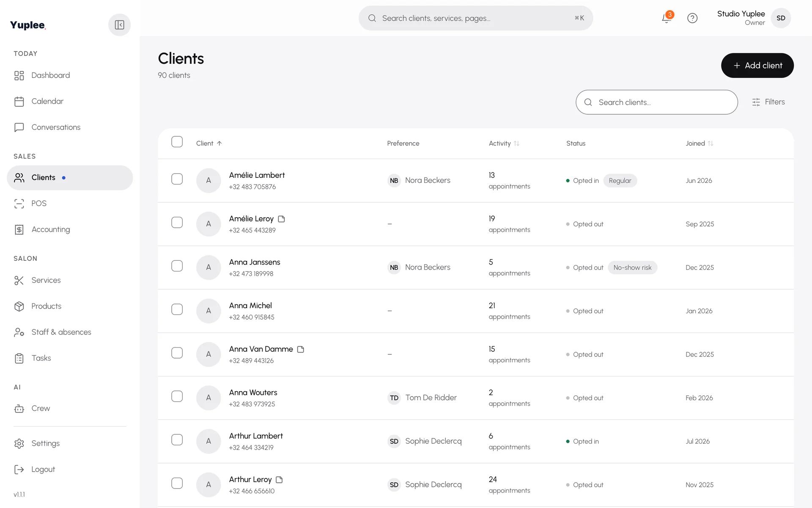812x508 pixels.
Task: Collapse the sidebar panel
Action: click(x=119, y=25)
